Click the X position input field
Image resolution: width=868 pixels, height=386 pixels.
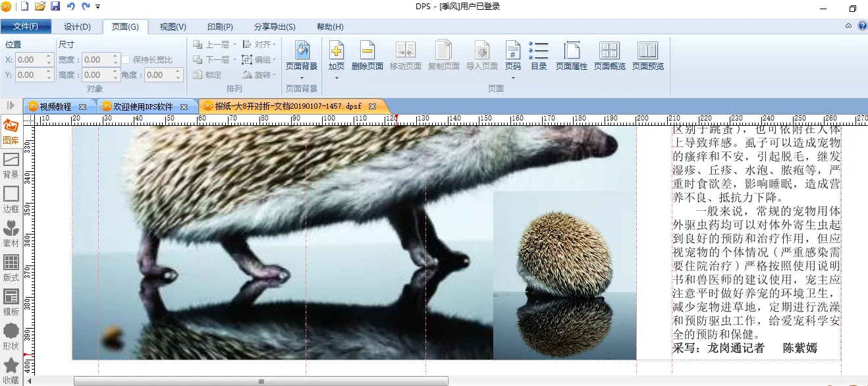[x=30, y=60]
